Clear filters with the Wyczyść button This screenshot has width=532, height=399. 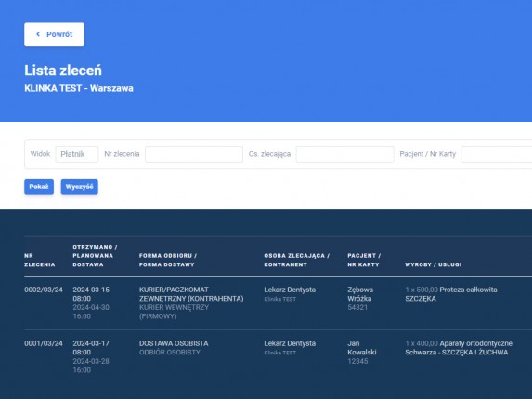point(80,187)
